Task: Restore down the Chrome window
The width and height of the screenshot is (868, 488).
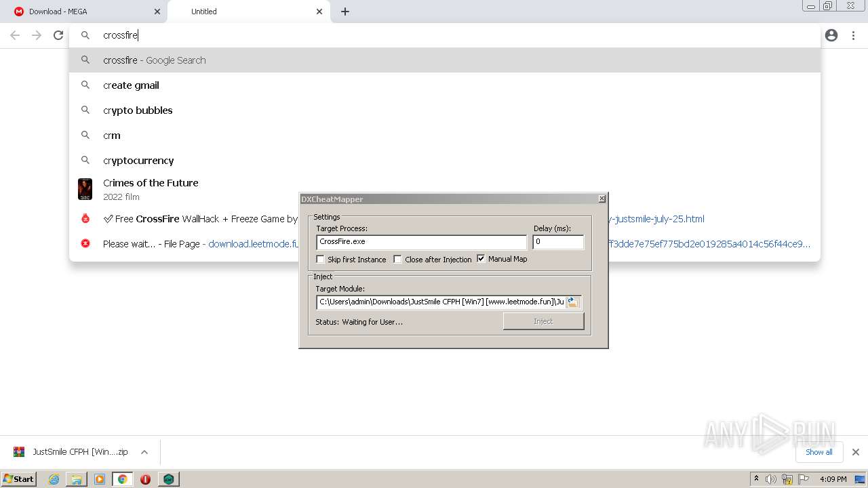Action: (828, 5)
